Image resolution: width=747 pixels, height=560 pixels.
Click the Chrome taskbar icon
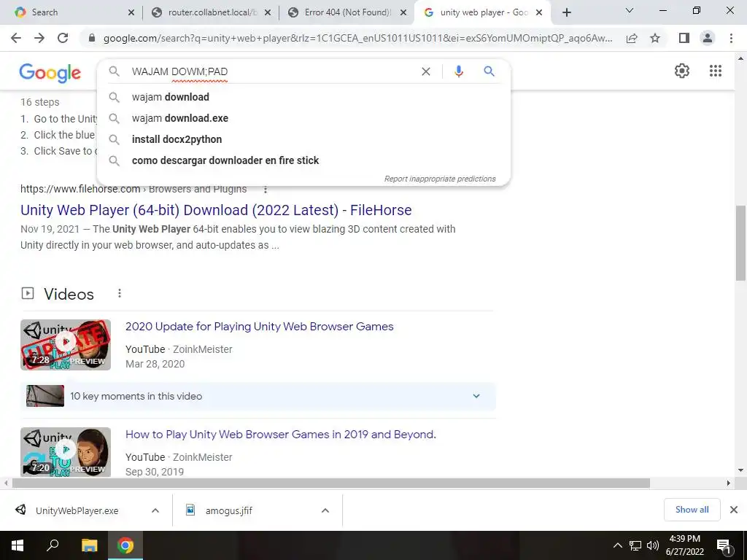coord(125,545)
